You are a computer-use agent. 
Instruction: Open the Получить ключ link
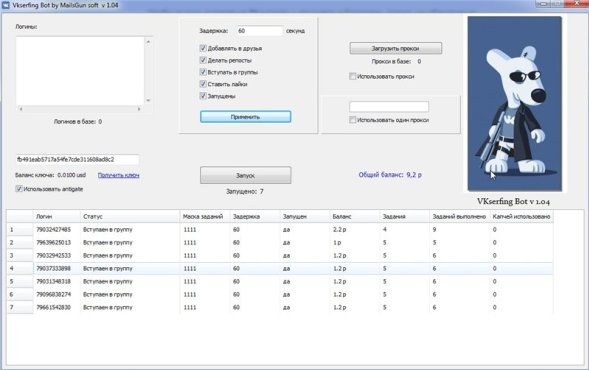click(118, 175)
